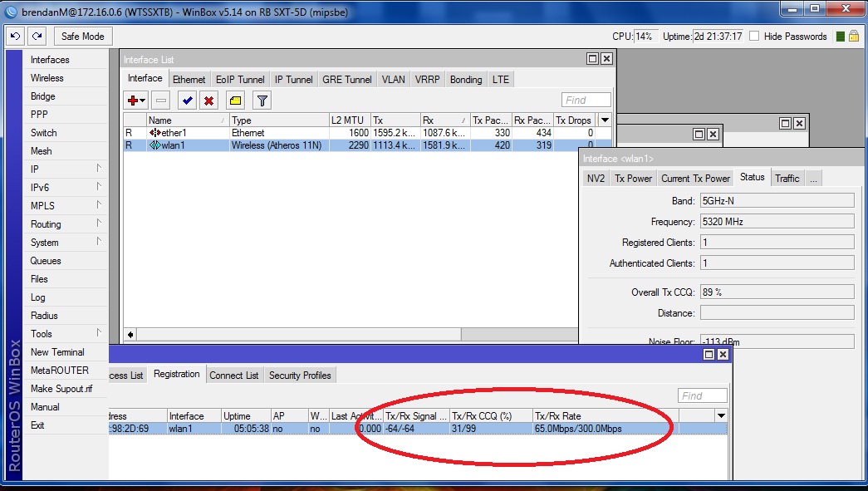The image size is (868, 491).
Task: Switch to the Ethernet tab
Action: (189, 80)
